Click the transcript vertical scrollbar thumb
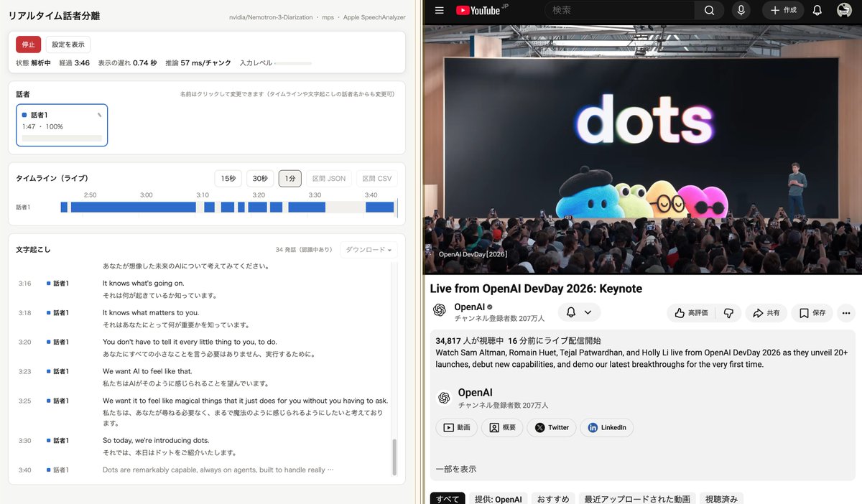This screenshot has height=504, width=862. pyautogui.click(x=394, y=457)
